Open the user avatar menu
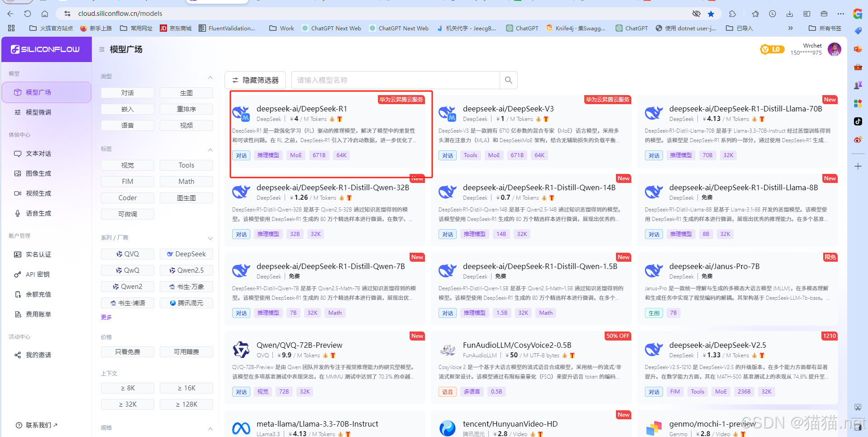Screen dimensions: 868x437 tap(834, 49)
